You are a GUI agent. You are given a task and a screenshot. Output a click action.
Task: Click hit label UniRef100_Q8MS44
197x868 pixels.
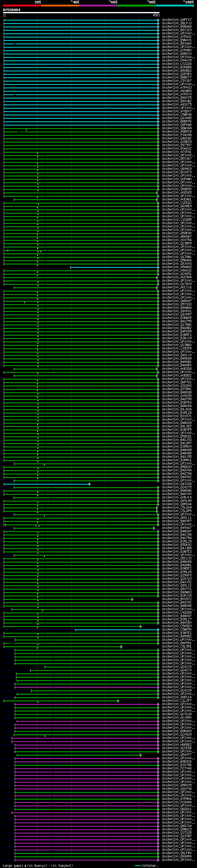point(177,504)
